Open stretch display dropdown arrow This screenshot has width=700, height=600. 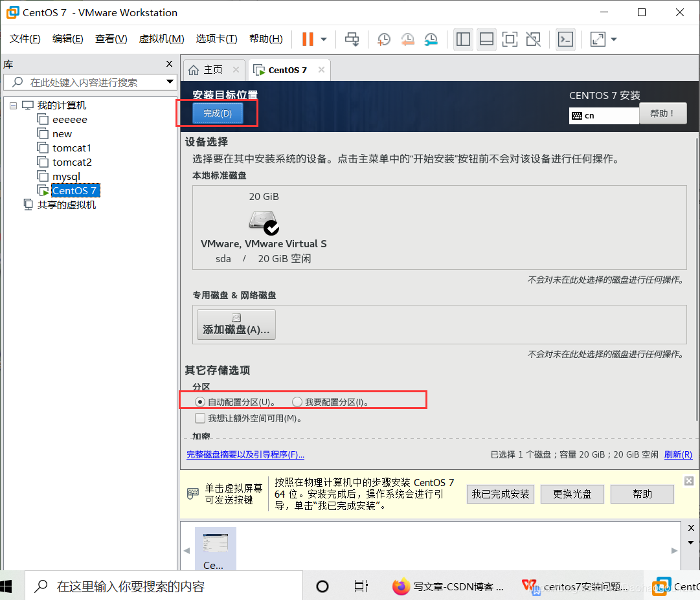614,39
